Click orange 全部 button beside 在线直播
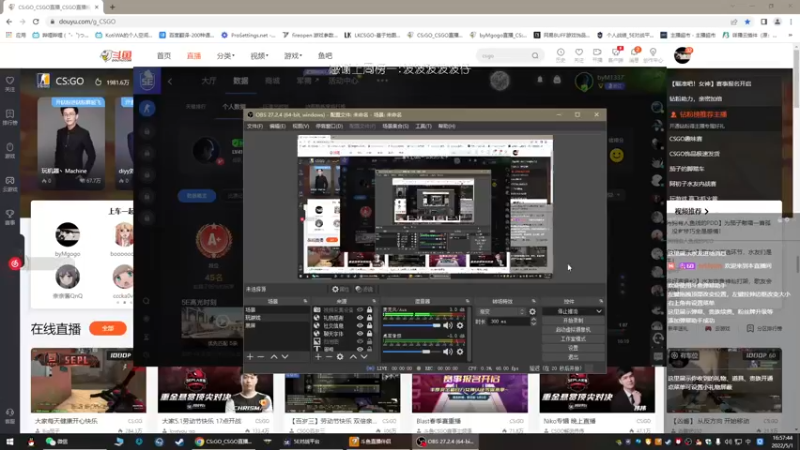Viewport: 800px width, 450px height. point(108,328)
